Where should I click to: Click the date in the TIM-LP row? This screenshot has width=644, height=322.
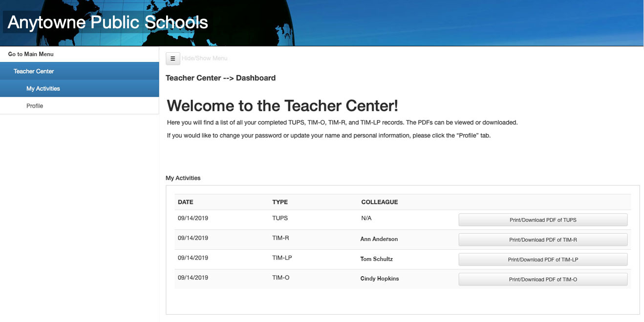pos(193,258)
